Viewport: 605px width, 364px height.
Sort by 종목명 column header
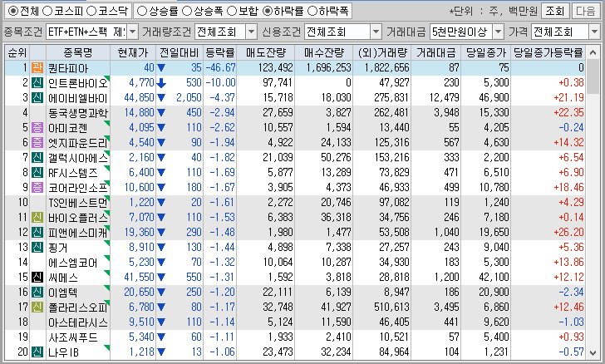78,52
